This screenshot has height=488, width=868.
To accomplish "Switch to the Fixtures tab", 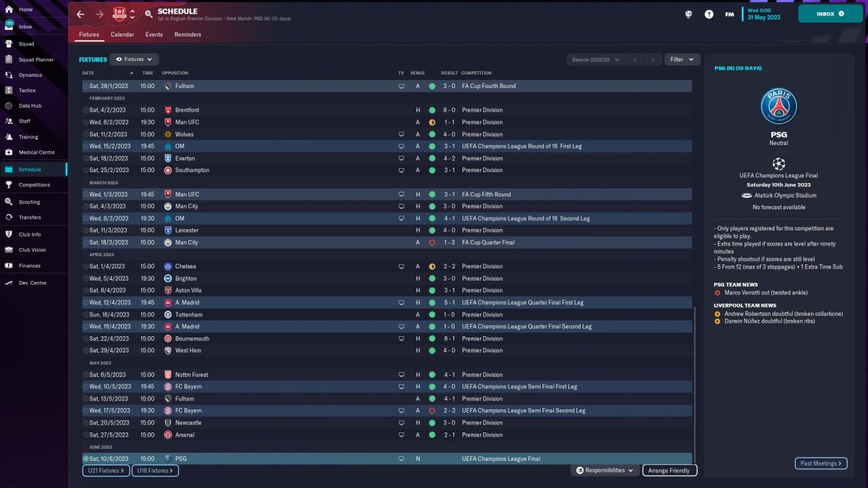I will (89, 35).
